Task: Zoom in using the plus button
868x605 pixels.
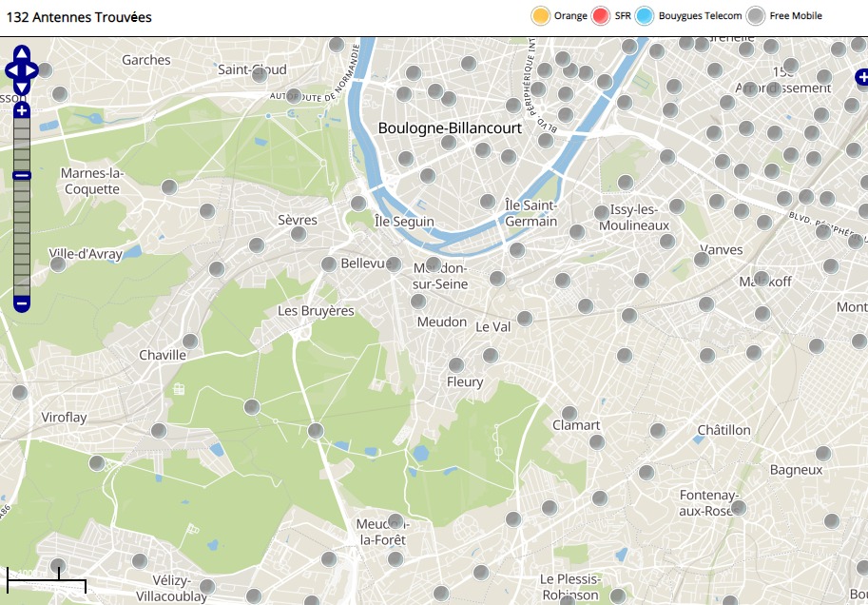Action: 22,111
